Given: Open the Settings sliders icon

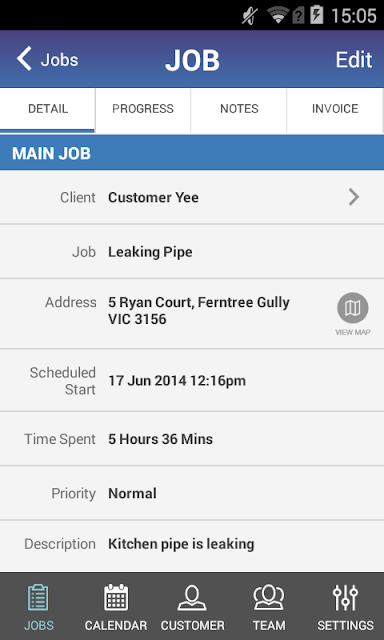Looking at the screenshot, I should pos(345,598).
